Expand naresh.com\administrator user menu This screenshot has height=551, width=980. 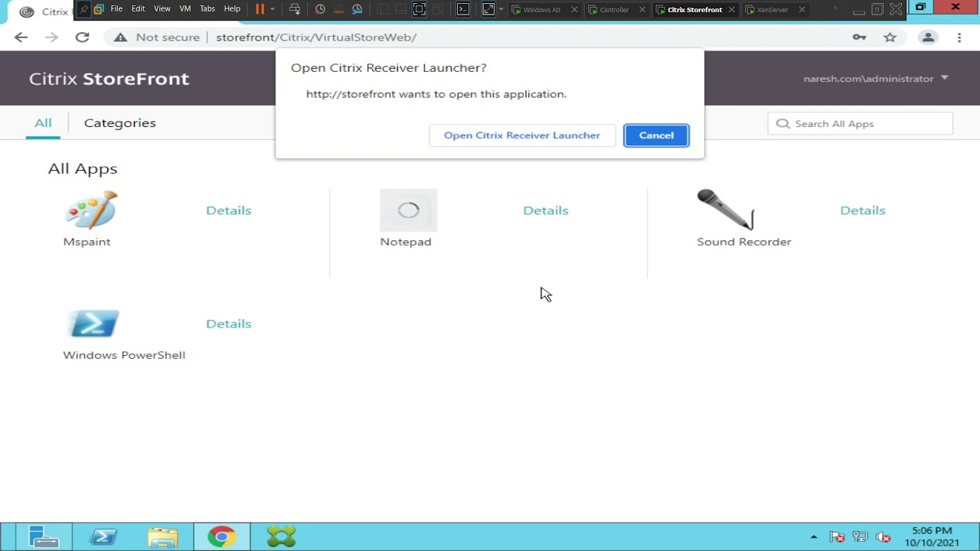[x=875, y=78]
